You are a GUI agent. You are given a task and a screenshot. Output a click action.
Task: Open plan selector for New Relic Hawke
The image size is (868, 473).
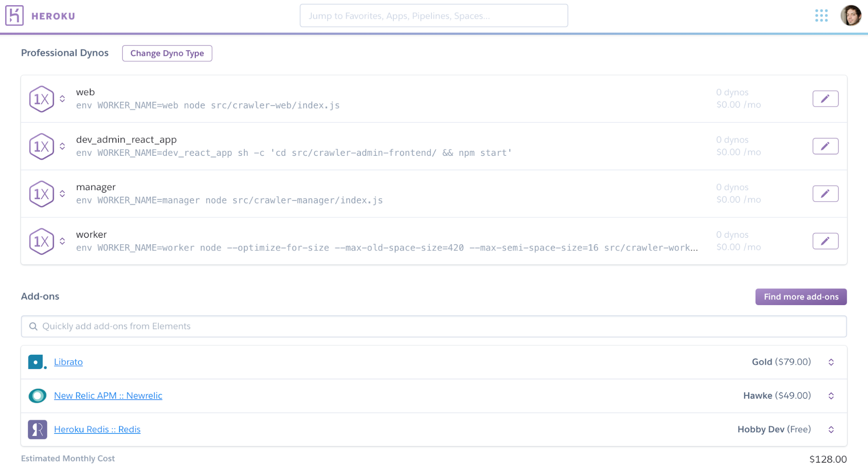coord(831,396)
